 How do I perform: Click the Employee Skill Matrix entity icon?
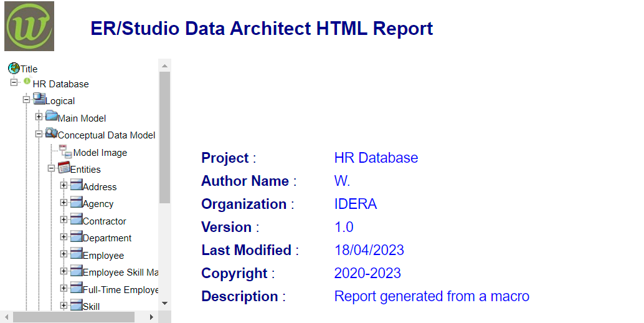click(x=77, y=271)
